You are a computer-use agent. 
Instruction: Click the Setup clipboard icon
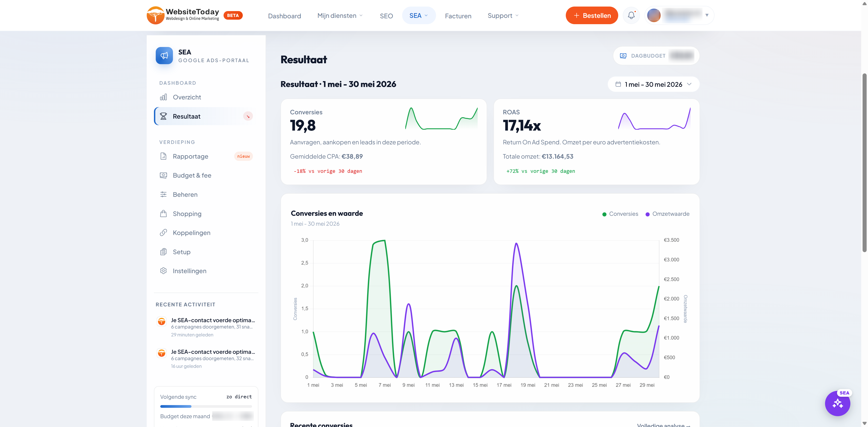(163, 252)
